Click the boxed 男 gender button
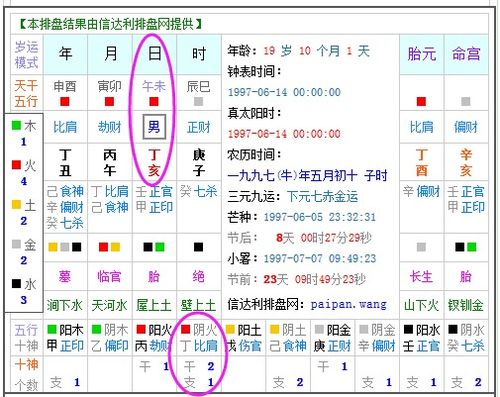 pos(154,127)
